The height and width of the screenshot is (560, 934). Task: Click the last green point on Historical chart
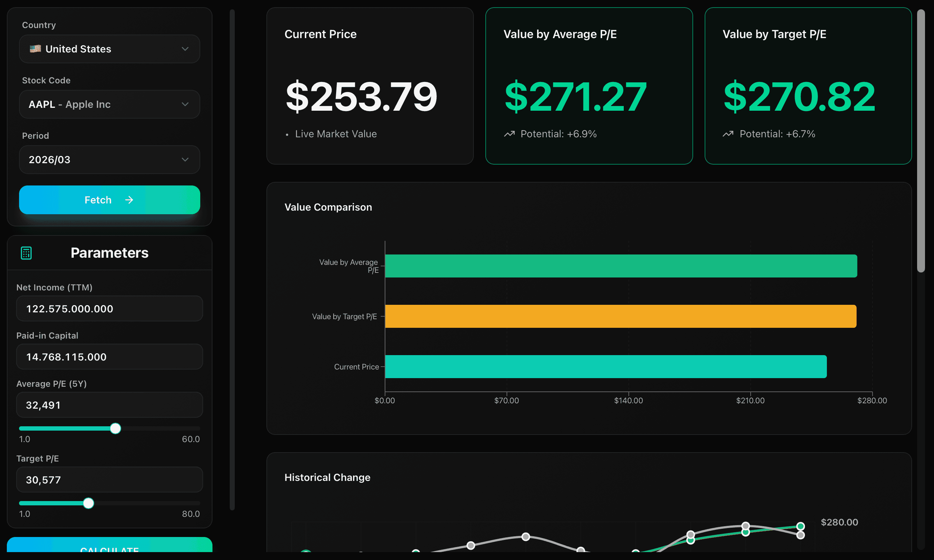(800, 527)
